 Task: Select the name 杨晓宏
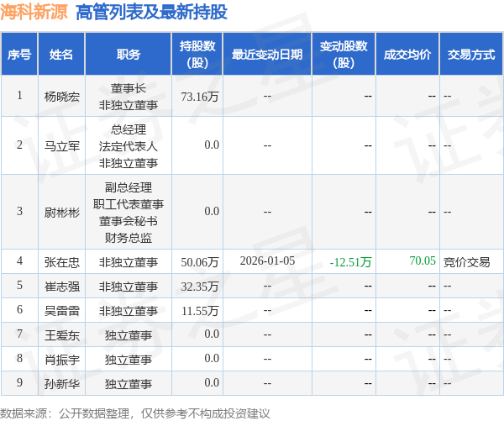point(61,97)
